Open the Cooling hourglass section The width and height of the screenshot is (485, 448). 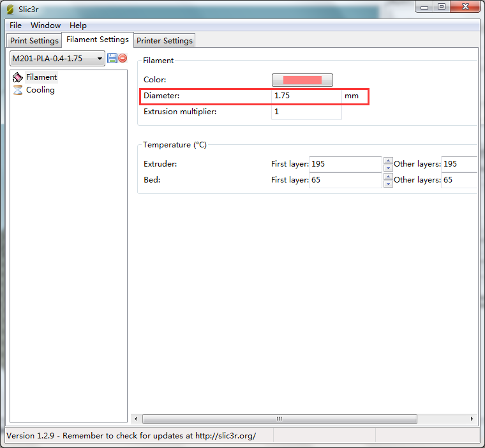click(x=18, y=90)
